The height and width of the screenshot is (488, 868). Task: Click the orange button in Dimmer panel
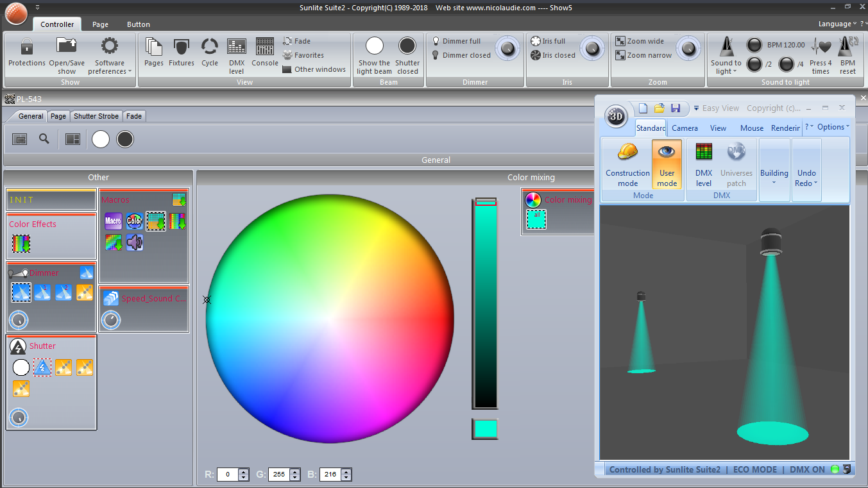85,293
